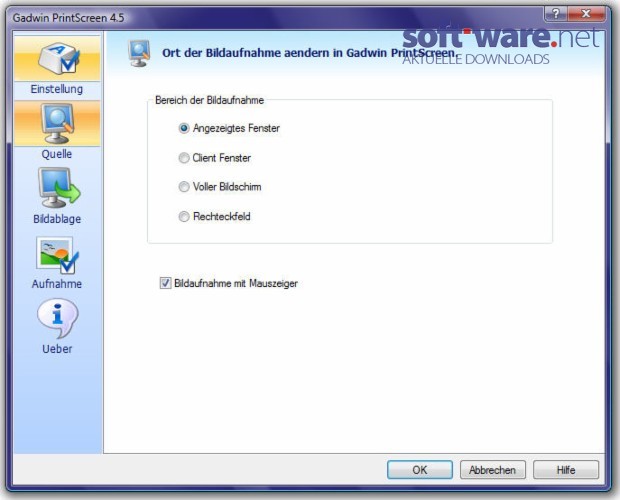The image size is (620, 500).
Task: Click the Abbrechen button
Action: (493, 470)
